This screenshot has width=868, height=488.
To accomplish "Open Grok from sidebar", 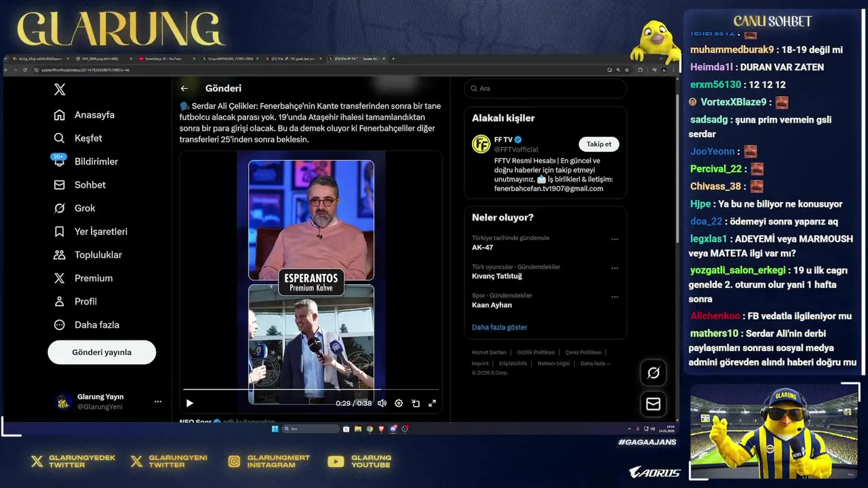I will [75, 208].
